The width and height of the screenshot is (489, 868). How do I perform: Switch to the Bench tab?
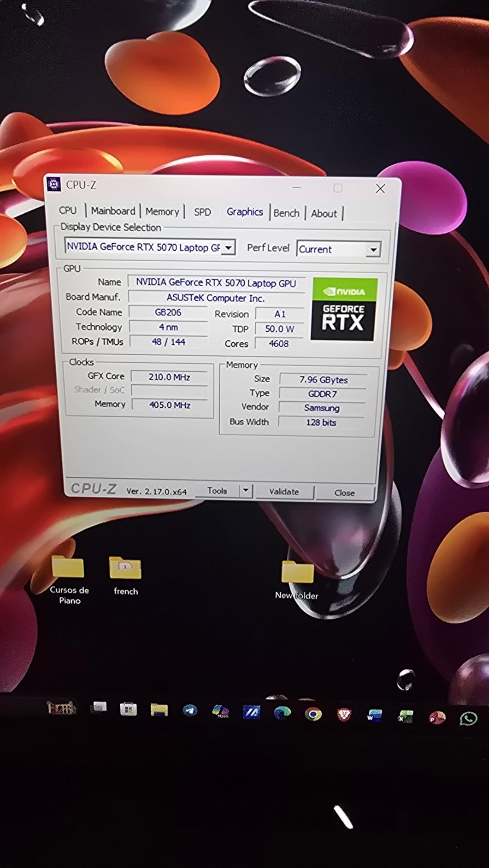click(286, 213)
